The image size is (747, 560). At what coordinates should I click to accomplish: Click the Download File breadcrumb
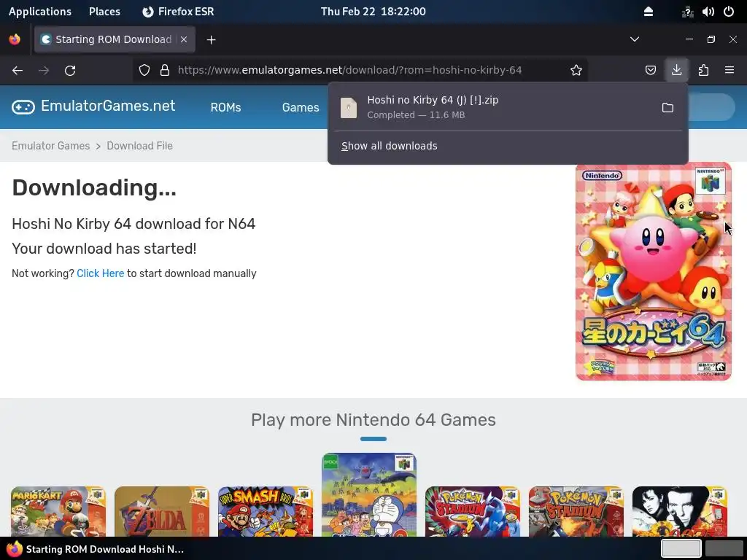[x=139, y=146]
